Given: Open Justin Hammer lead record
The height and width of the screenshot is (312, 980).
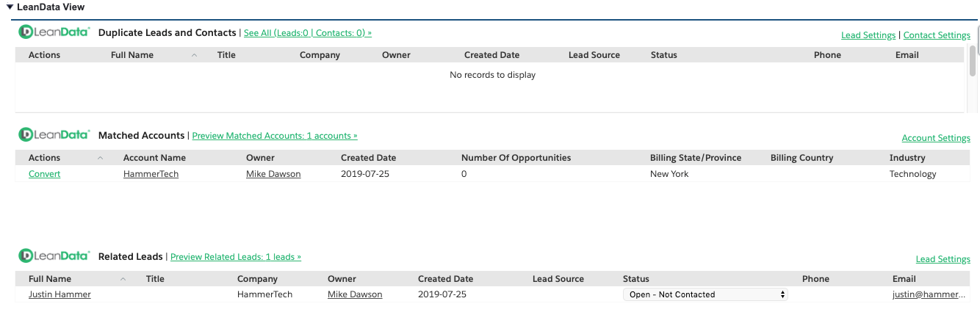Looking at the screenshot, I should click(x=60, y=294).
